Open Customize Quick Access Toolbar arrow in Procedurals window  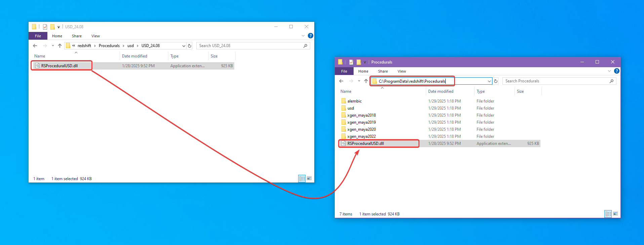[x=365, y=62]
